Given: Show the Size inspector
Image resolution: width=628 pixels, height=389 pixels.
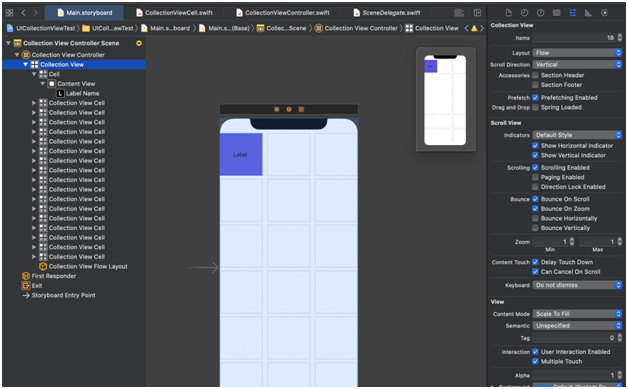Looking at the screenshot, I should point(588,13).
